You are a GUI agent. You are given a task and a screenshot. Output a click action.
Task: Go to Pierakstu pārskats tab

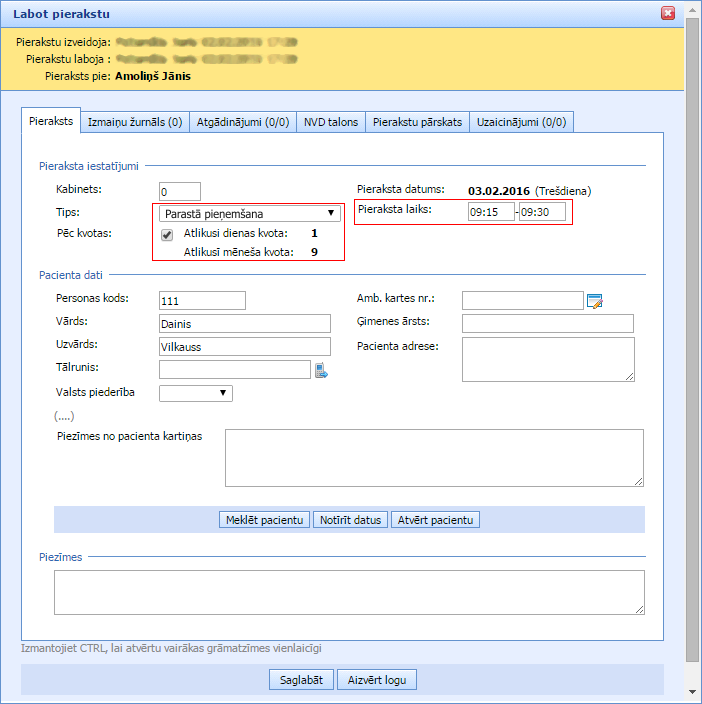pos(417,122)
